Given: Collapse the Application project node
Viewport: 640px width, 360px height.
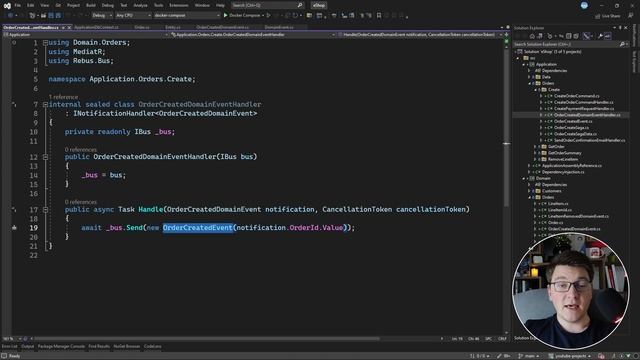Looking at the screenshot, I should click(524, 64).
